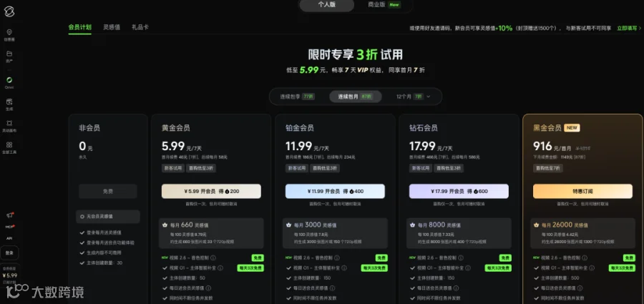Open Omni from the sidebar
Image resolution: width=644 pixels, height=304 pixels.
point(9,82)
